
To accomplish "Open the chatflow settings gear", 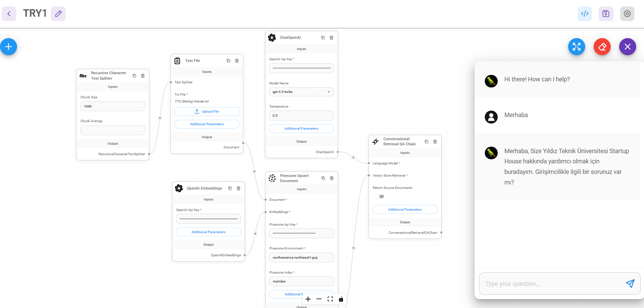I will coord(627,14).
